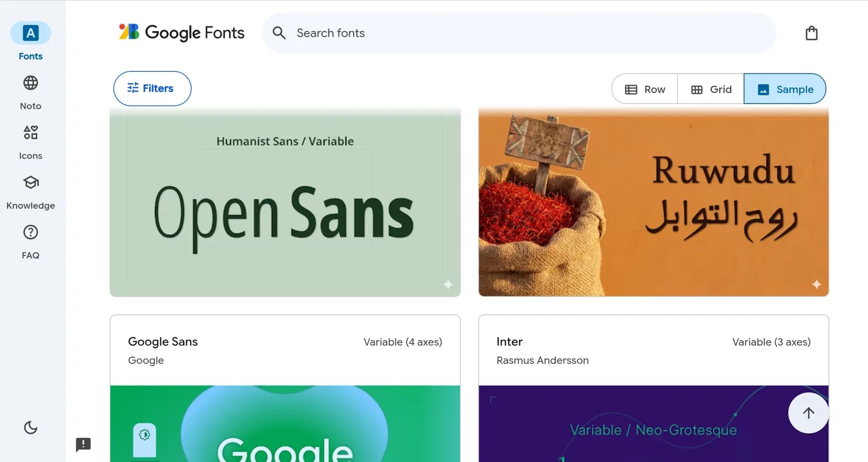868x462 pixels.
Task: Click the Google Fonts logo
Action: [x=181, y=33]
